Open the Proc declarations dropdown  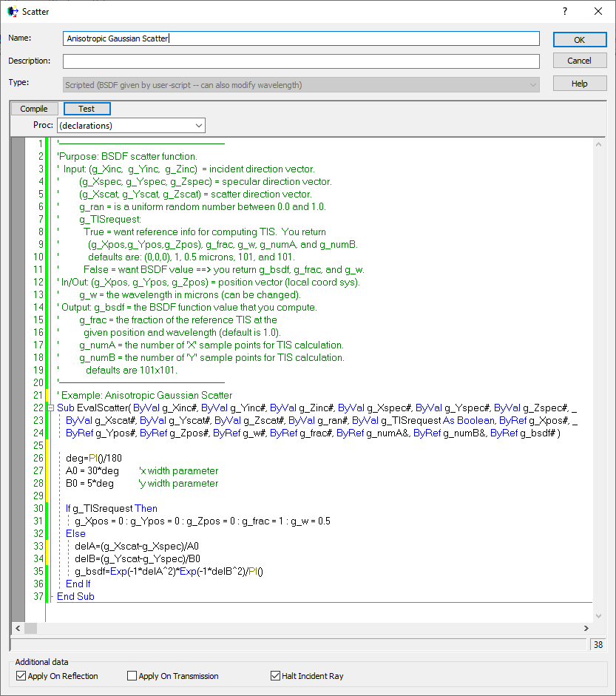pyautogui.click(x=131, y=126)
